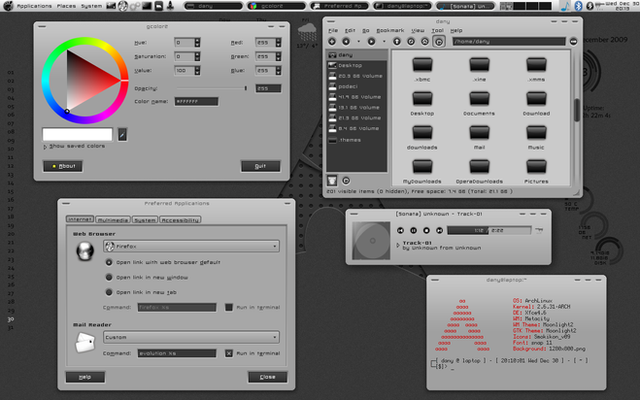Click the About button in gcolor2
Viewport: 640px width, 400px height.
click(63, 166)
